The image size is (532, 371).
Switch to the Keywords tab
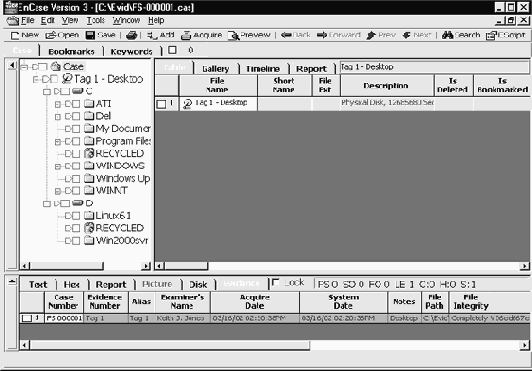pos(131,52)
